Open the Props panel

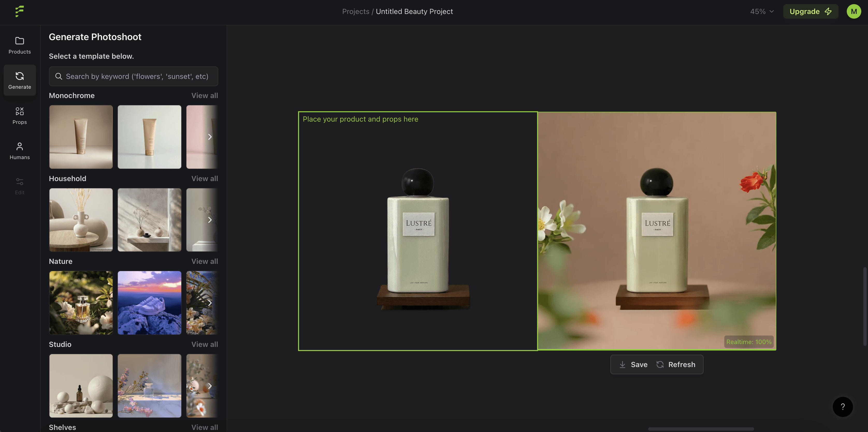[19, 115]
